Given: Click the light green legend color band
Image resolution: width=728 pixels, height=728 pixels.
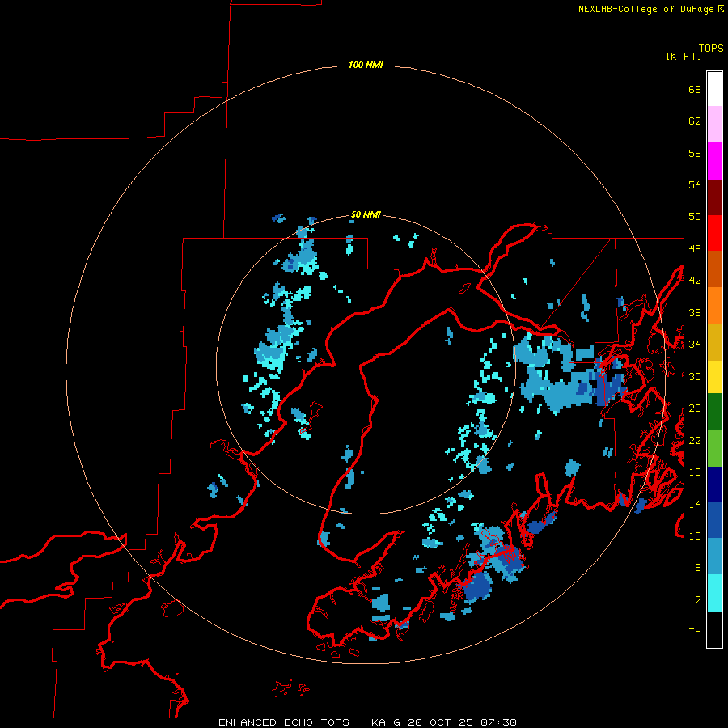Looking at the screenshot, I should [714, 448].
